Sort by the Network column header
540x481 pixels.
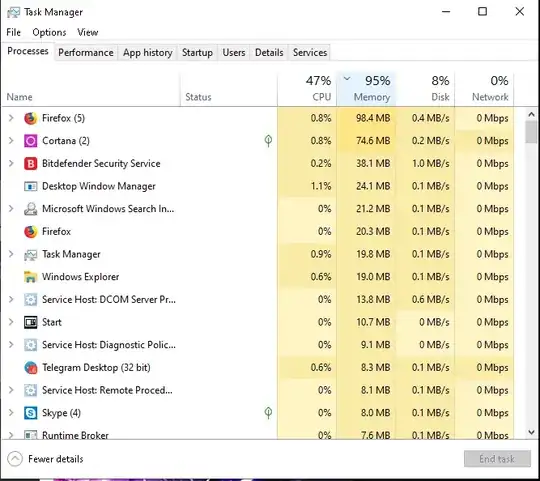(x=484, y=89)
